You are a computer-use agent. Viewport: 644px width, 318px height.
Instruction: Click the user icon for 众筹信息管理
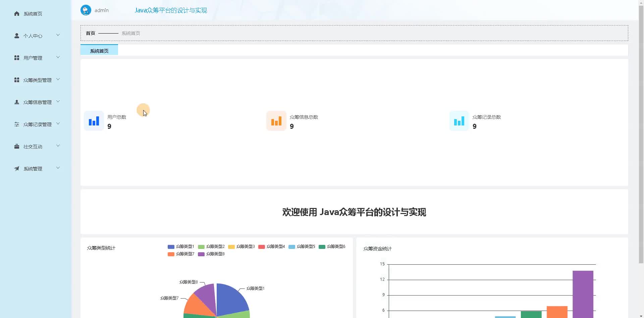tap(17, 102)
